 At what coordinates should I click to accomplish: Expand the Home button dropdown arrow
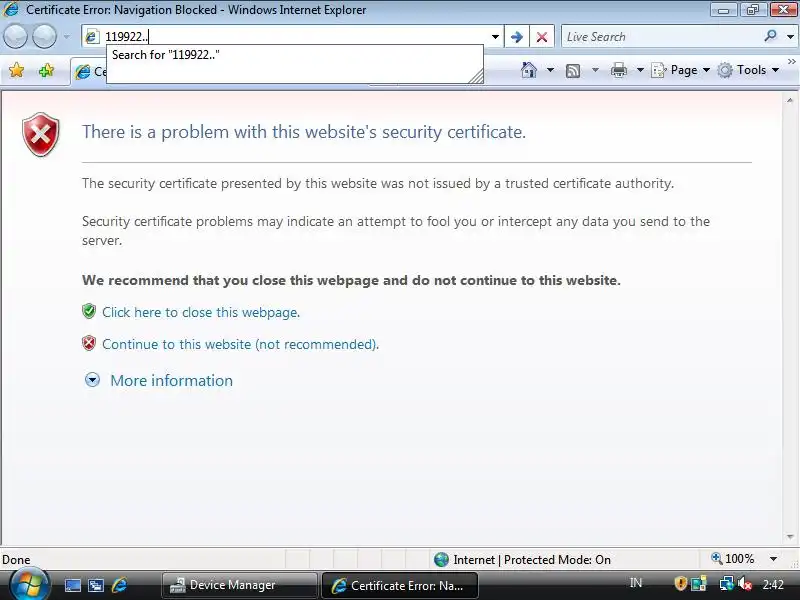pyautogui.click(x=551, y=70)
